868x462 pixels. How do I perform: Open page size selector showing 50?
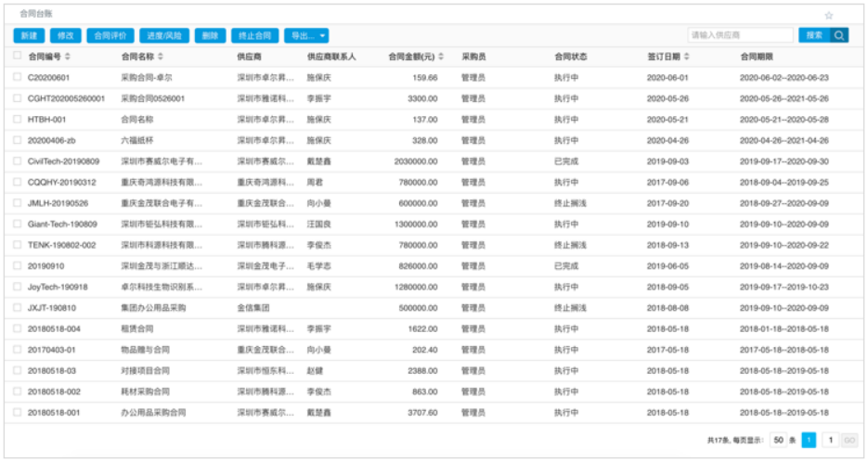[778, 441]
